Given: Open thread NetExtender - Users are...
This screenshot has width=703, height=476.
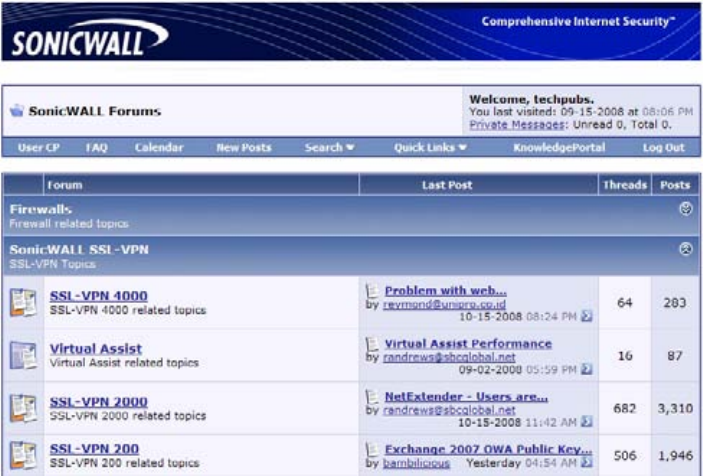Looking at the screenshot, I should tap(466, 397).
